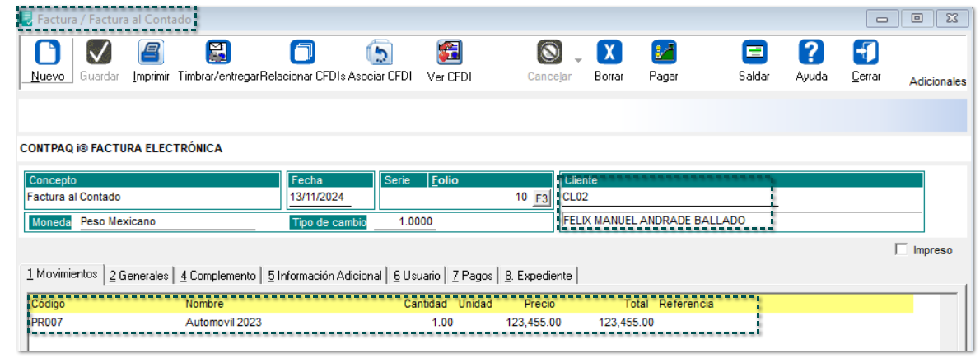Click product name Automovil 2023
Viewport: 980px width, 358px height.
224,323
